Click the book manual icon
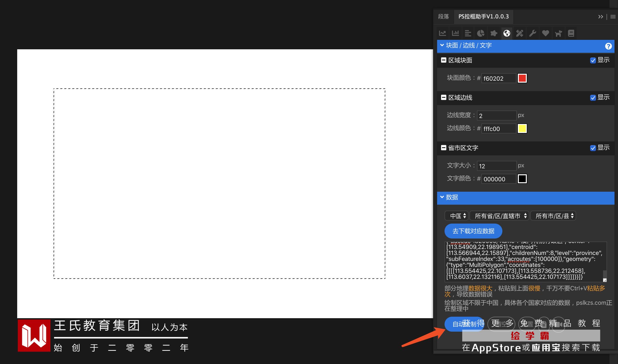Screen dimensions: 618x364 (571, 33)
